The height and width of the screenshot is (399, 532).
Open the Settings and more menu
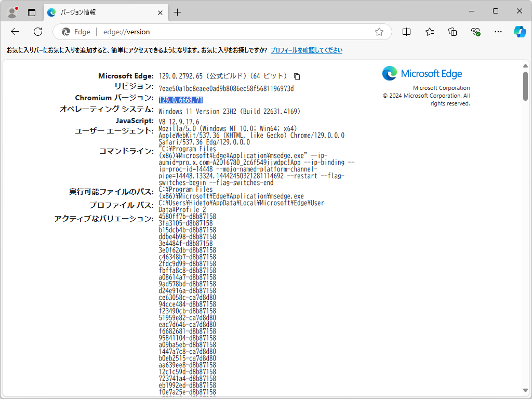498,32
